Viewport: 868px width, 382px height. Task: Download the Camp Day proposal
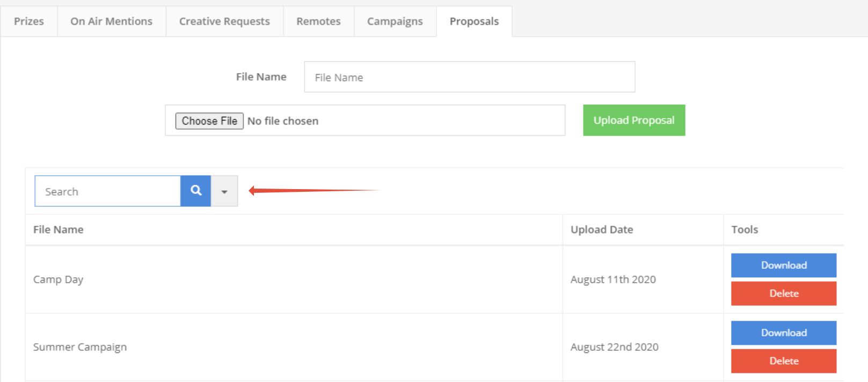pyautogui.click(x=783, y=265)
